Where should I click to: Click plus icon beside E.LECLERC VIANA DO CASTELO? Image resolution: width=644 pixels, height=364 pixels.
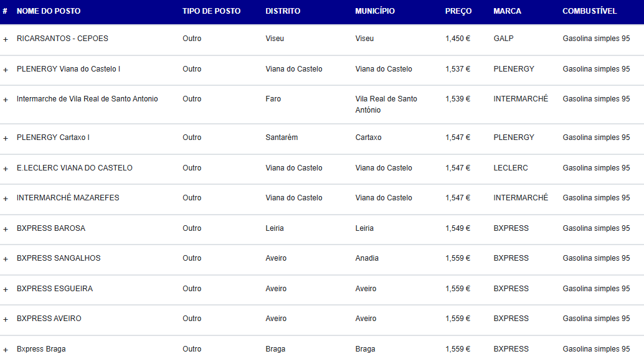pyautogui.click(x=6, y=169)
